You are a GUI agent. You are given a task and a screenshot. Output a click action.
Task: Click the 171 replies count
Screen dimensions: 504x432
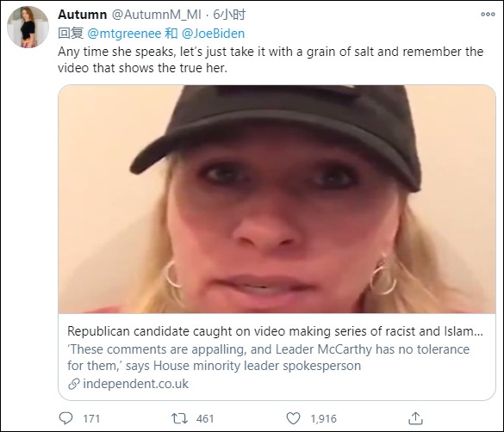click(91, 418)
